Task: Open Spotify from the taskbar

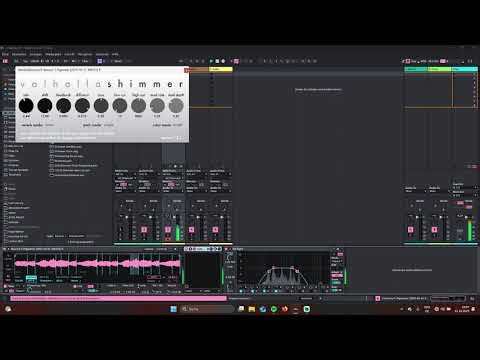Action: coord(274,309)
